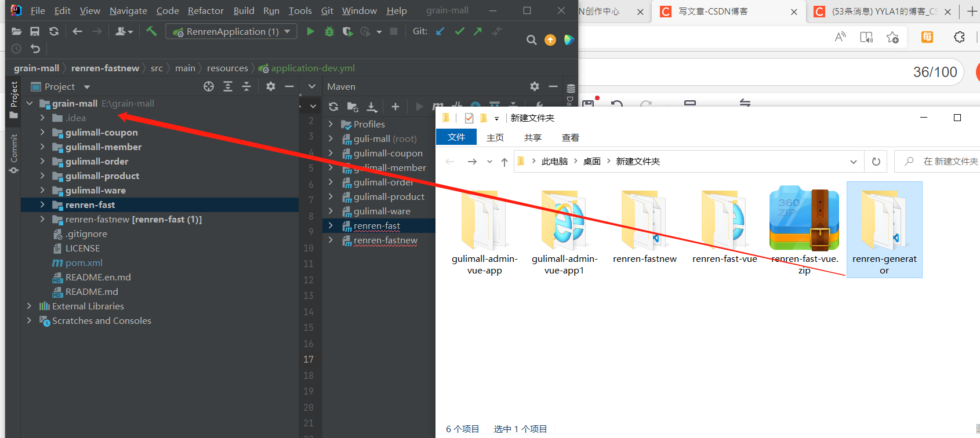This screenshot has width=980, height=438.
Task: Start debugging with the green bug icon
Action: tap(329, 31)
